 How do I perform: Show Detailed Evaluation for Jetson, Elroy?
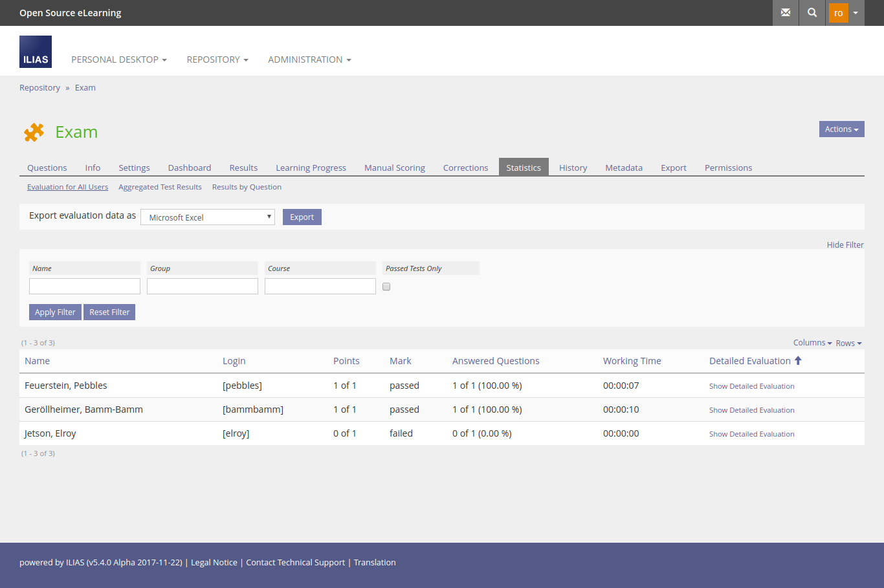(751, 434)
